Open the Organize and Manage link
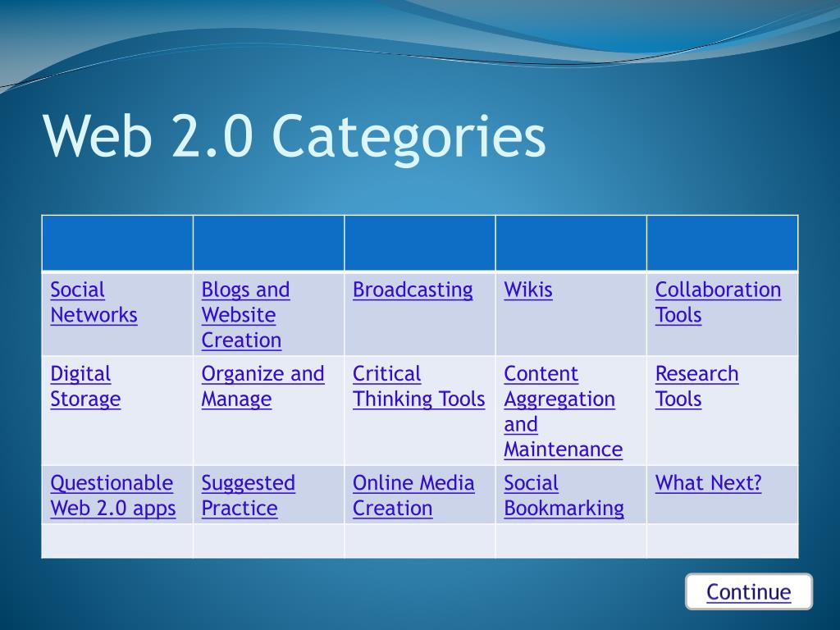Image resolution: width=840 pixels, height=630 pixels. point(262,386)
